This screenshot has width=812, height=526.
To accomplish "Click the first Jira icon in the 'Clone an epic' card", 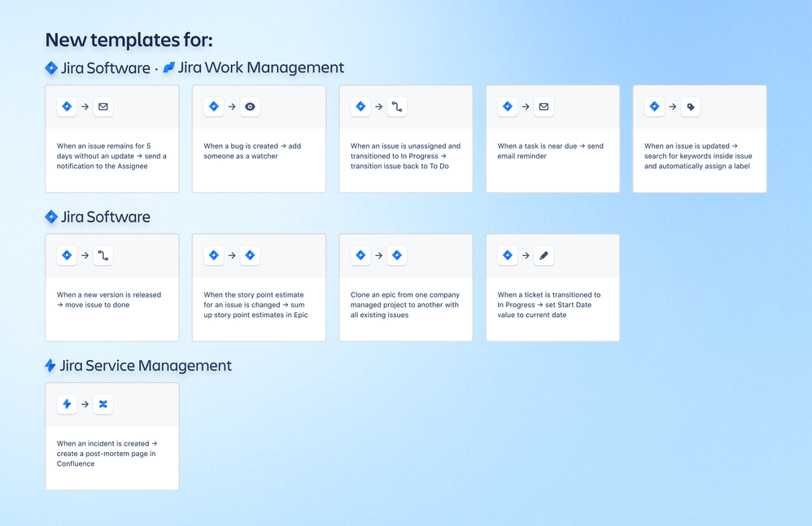I will (x=361, y=255).
